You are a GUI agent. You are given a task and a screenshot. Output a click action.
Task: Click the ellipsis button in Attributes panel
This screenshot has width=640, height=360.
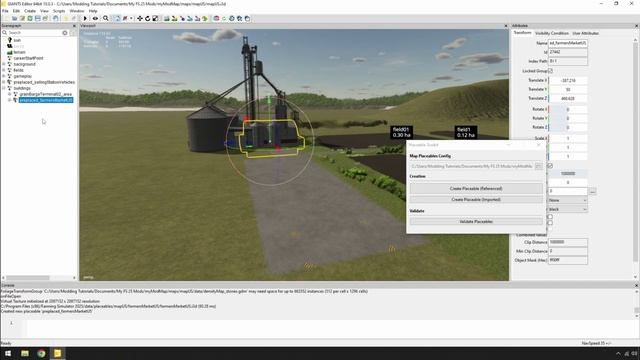[x=593, y=191]
